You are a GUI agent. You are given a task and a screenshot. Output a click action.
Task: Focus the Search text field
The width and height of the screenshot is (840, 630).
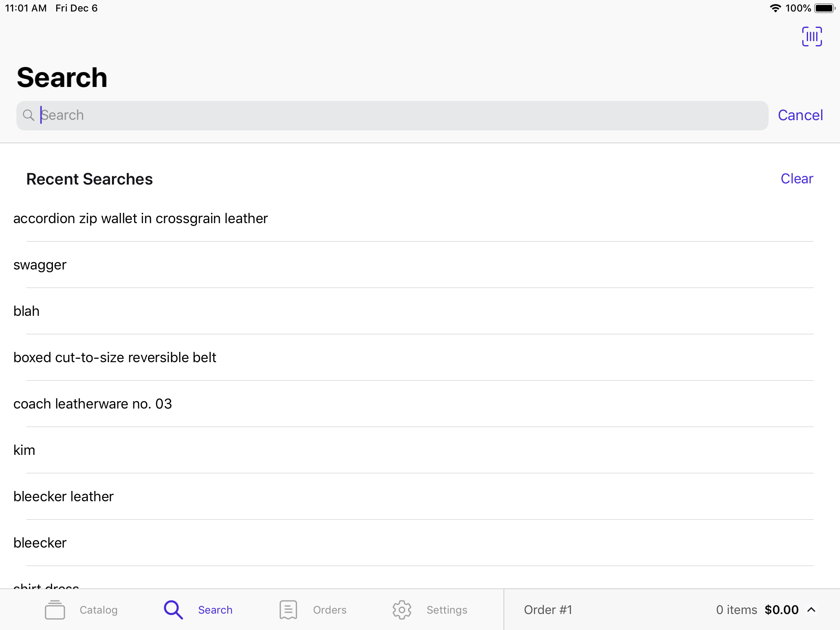click(392, 116)
